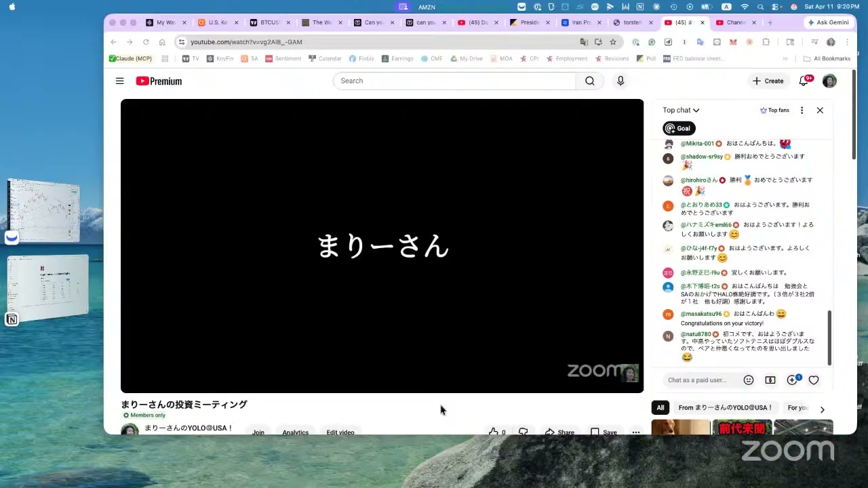868x488 pixels.
Task: Open emoji picker in chat
Action: click(x=749, y=380)
